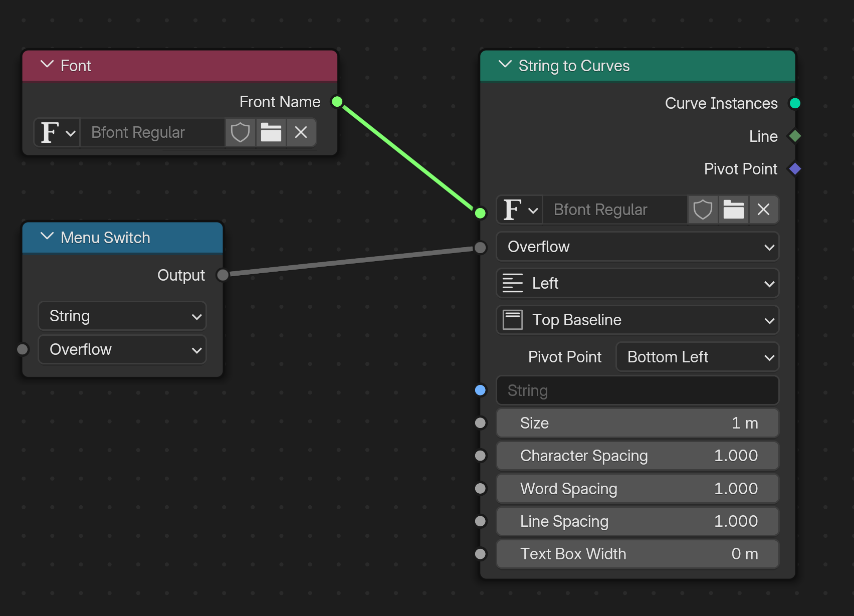The image size is (854, 616).
Task: Open font browse menu in String to Curves
Action: 520,210
